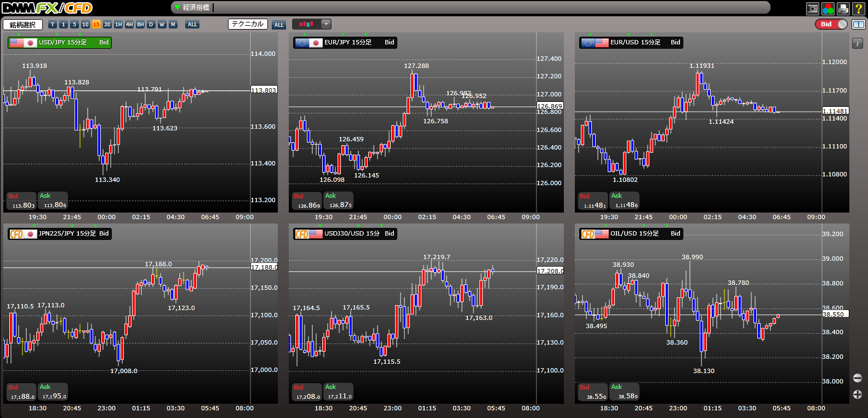This screenshot has height=418, width=868.
Task: Select the 5-minute timeframe
Action: (75, 25)
